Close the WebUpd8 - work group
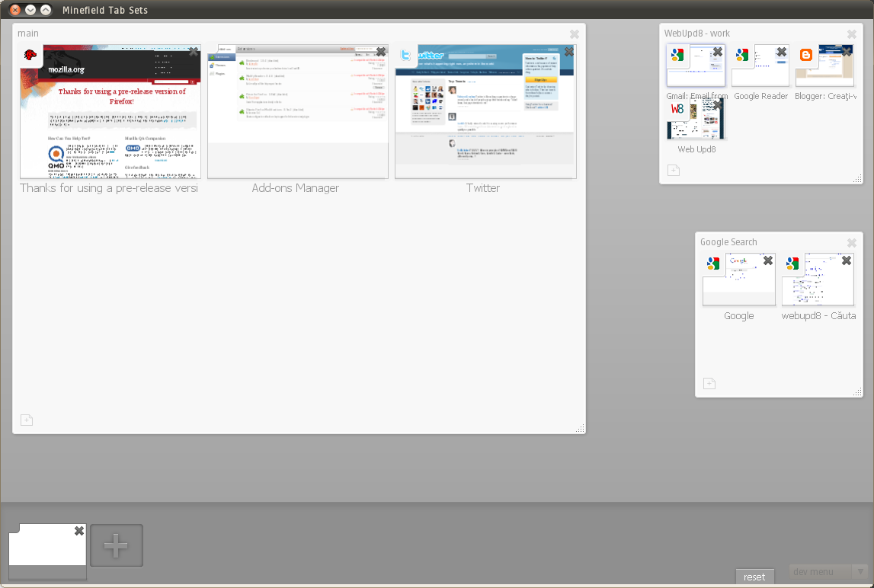The height and width of the screenshot is (588, 874). click(852, 34)
